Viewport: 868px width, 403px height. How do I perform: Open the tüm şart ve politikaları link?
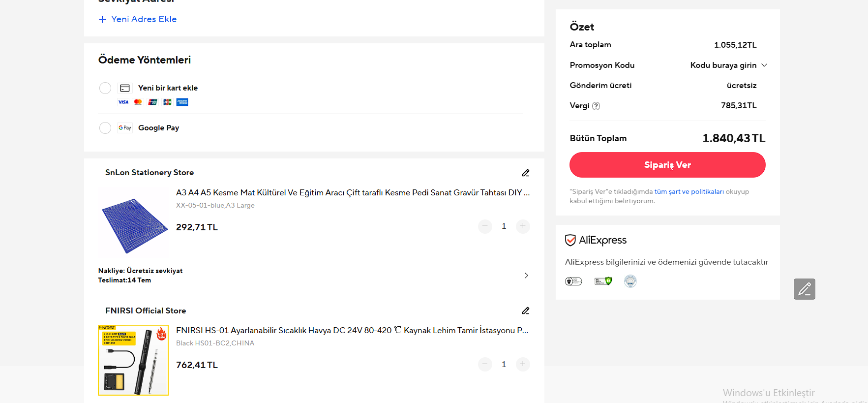click(689, 192)
